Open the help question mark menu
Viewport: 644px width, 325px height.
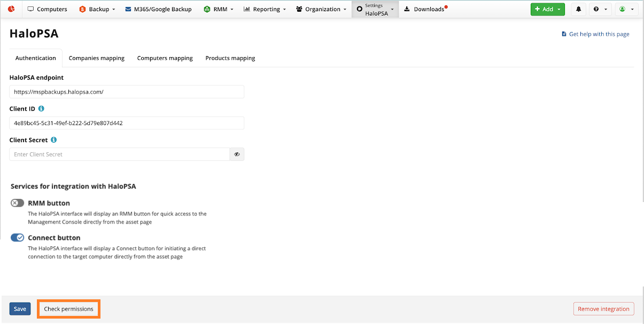[x=601, y=9]
